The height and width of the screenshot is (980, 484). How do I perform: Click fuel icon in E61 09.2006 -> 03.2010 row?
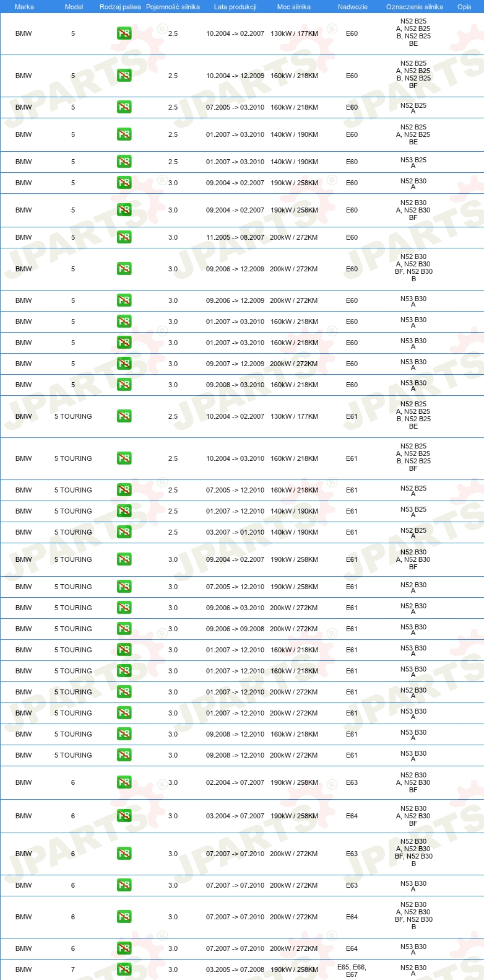pos(124,608)
